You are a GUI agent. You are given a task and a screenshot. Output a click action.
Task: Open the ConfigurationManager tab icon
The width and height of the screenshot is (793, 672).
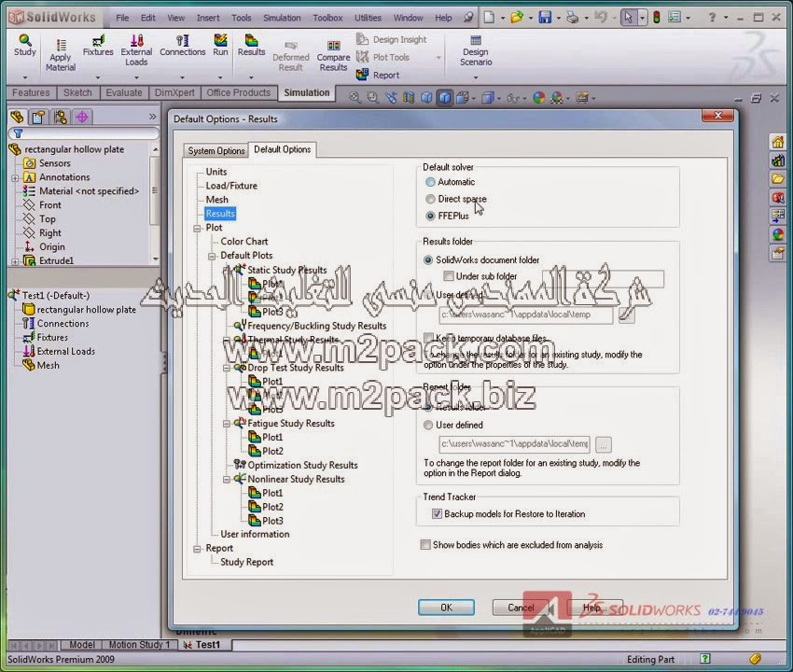61,118
